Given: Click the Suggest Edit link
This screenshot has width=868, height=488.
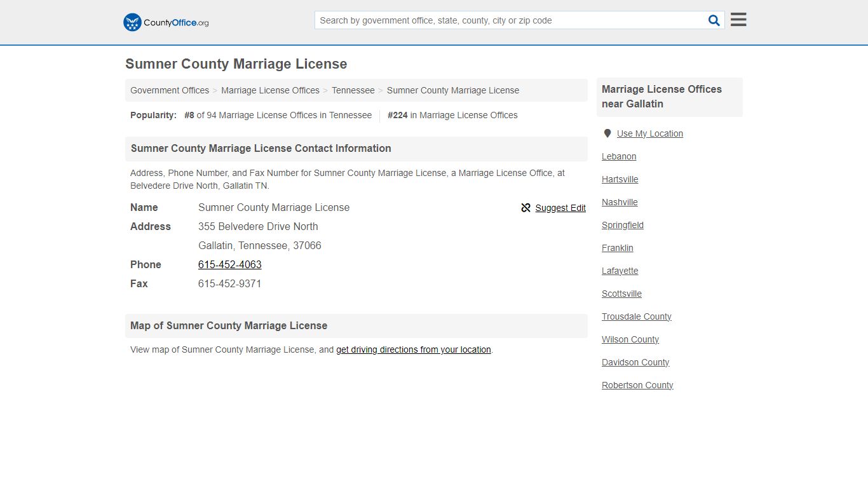Looking at the screenshot, I should [x=560, y=208].
